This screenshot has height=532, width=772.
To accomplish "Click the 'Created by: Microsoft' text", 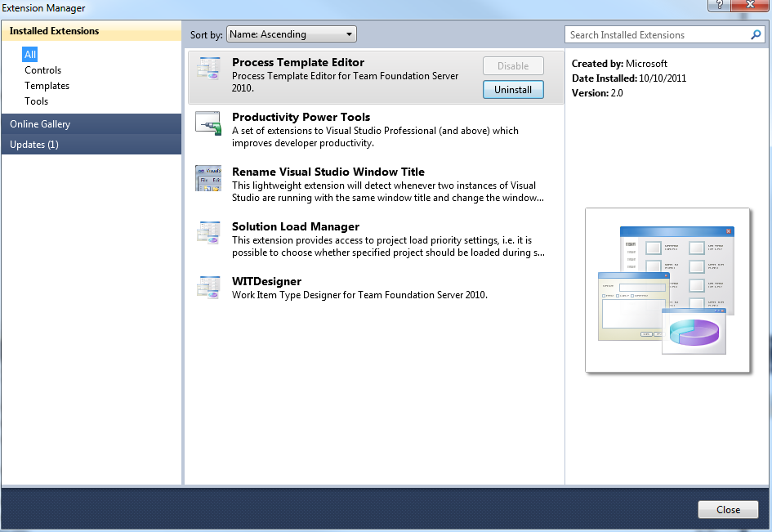I will coord(619,64).
